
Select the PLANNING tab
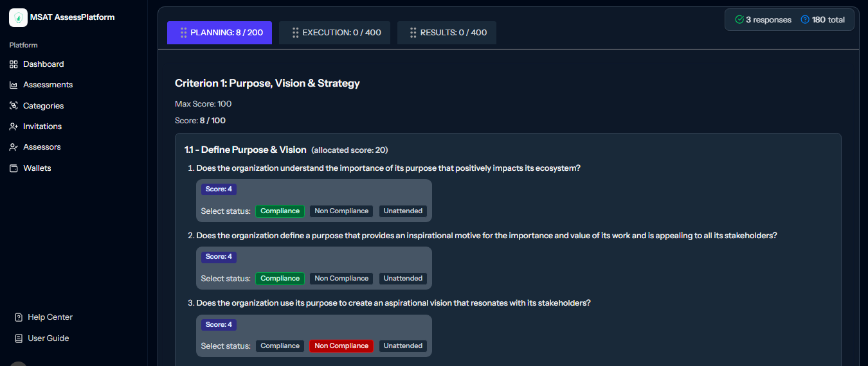point(219,33)
